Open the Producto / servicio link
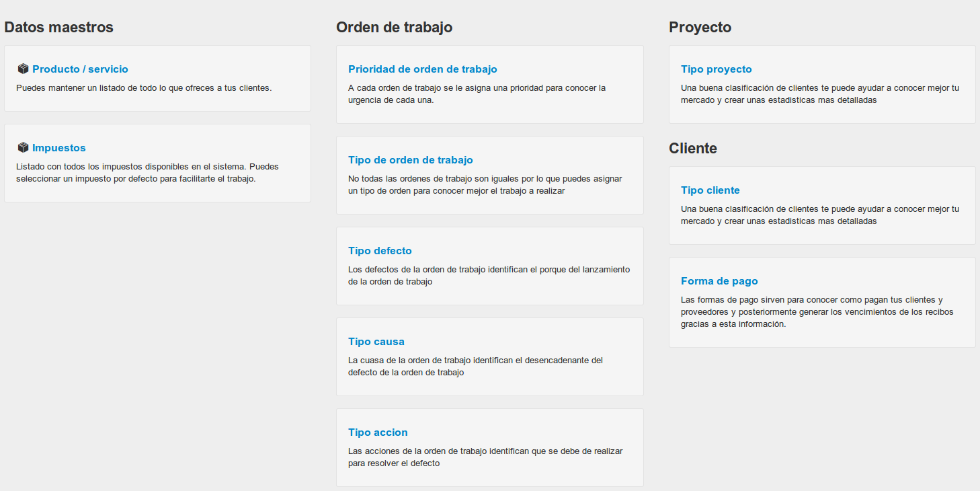This screenshot has height=491, width=980. (80, 69)
